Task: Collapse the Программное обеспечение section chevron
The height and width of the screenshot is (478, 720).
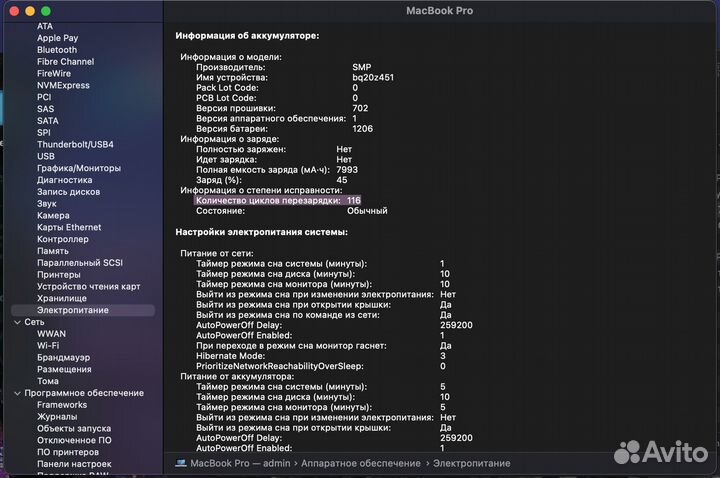Action: (17, 394)
